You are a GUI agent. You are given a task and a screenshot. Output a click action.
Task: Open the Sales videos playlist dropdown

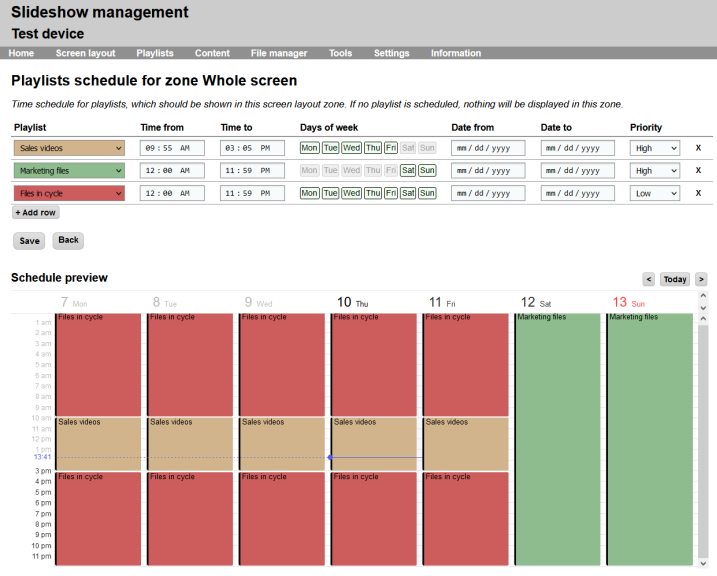[69, 148]
